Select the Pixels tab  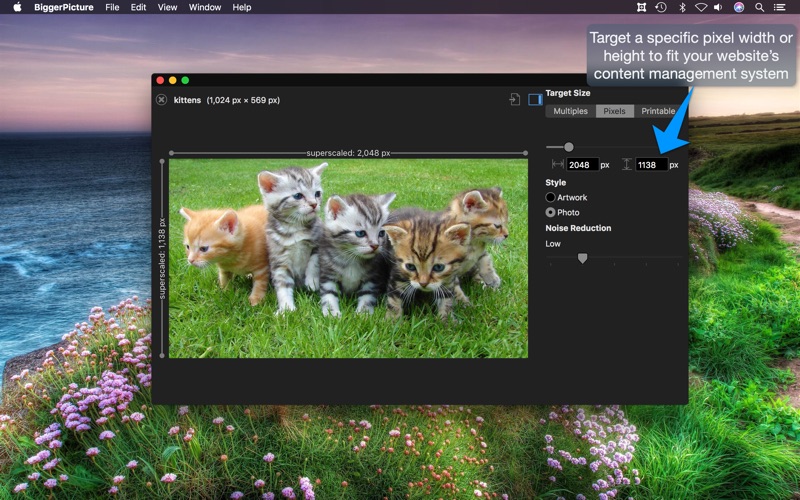pyautogui.click(x=614, y=111)
